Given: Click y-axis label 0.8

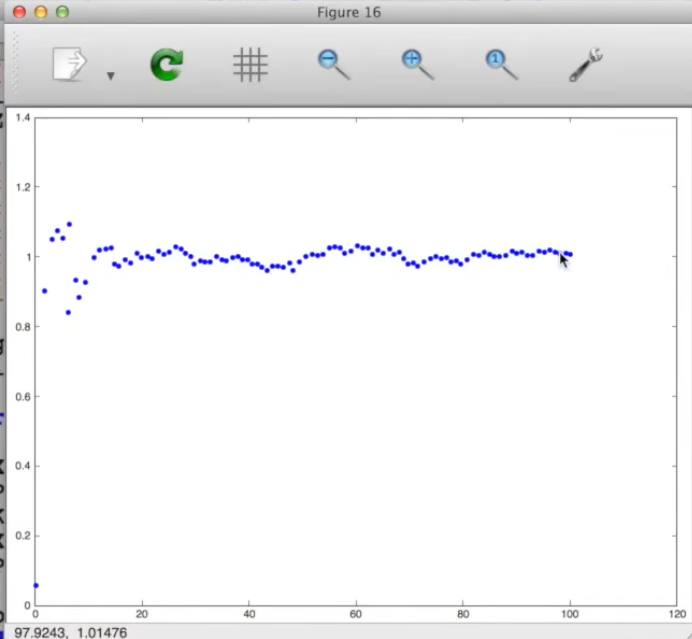Looking at the screenshot, I should coord(23,327).
